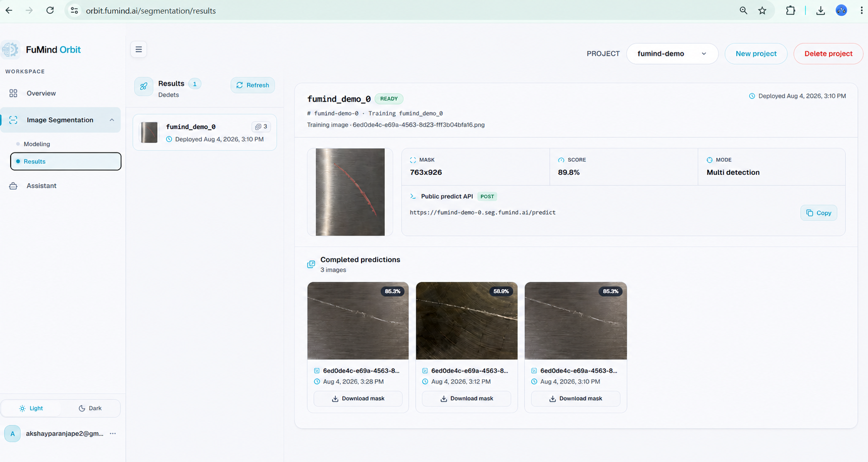Open browser downloads icon
868x462 pixels.
coord(821,10)
